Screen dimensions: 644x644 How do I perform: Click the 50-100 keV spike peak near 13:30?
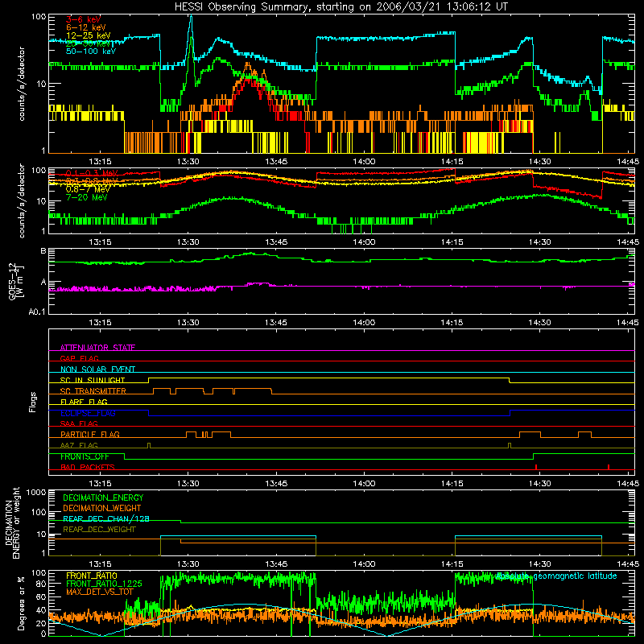191,15
